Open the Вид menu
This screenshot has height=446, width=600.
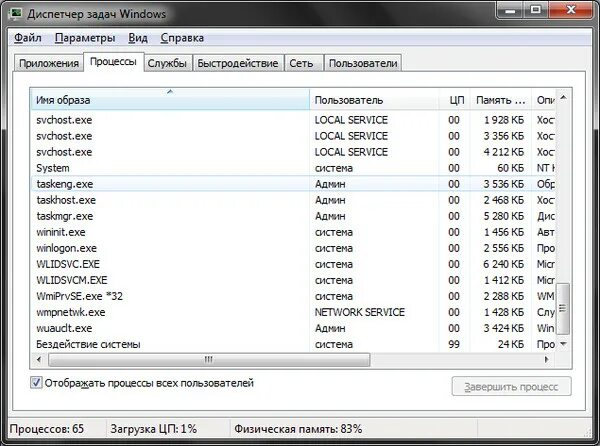[138, 38]
